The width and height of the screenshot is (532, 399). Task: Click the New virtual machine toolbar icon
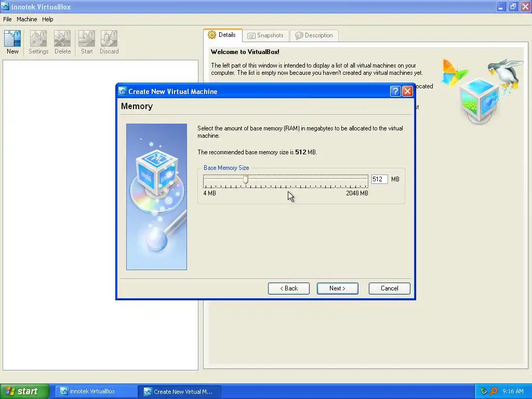click(12, 42)
